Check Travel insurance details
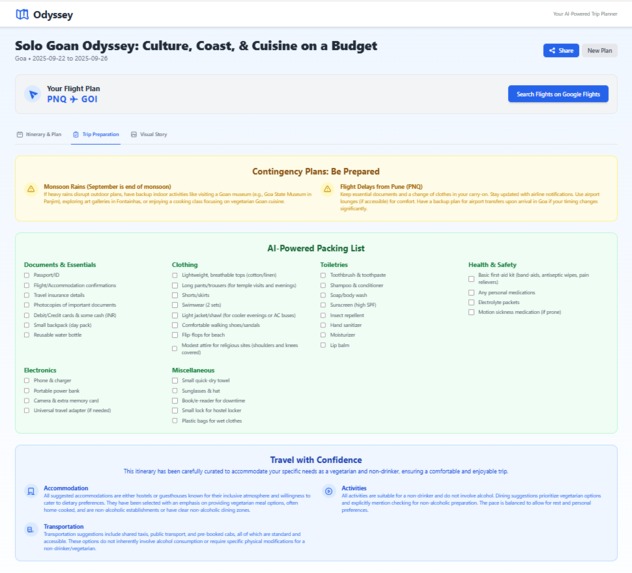 [27, 295]
